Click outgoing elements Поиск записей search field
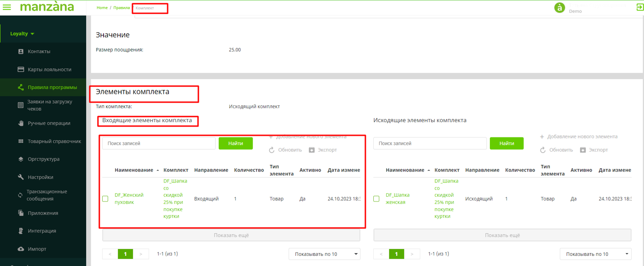Viewport: 644px width, 266px height. [x=429, y=143]
